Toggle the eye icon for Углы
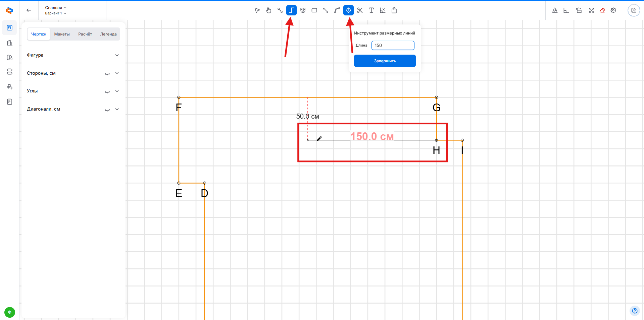644x320 pixels. tap(107, 91)
